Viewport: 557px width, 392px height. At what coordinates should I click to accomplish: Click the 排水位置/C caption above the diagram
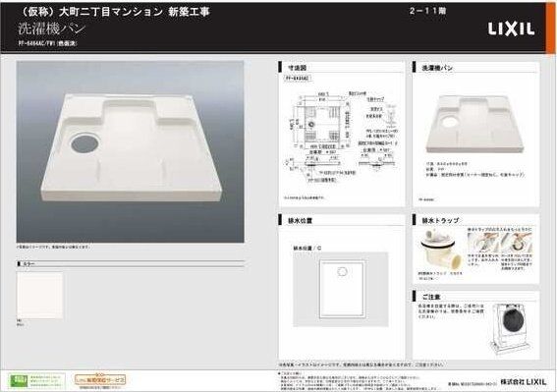(307, 248)
